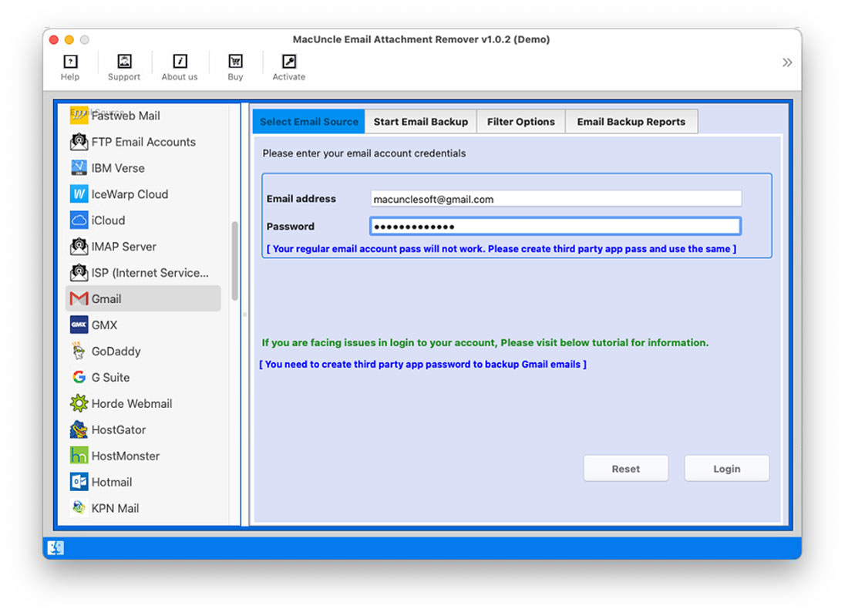Click Reset to clear credentials
The height and width of the screenshot is (616, 845).
(625, 468)
